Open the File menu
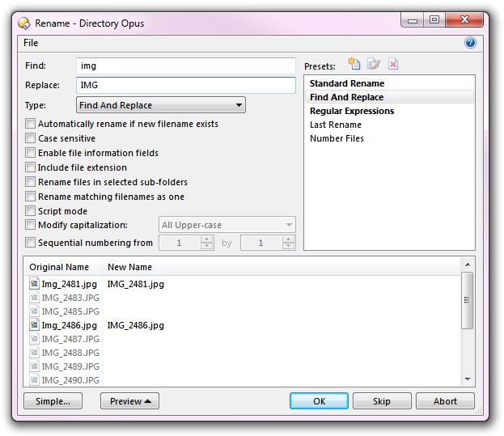Image resolution: width=504 pixels, height=436 pixels. pos(31,43)
